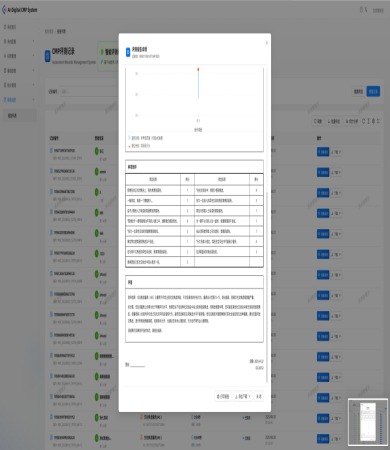390x450 pixels.
Task: Open the download dropdown in the admin row
Action: (x=336, y=172)
